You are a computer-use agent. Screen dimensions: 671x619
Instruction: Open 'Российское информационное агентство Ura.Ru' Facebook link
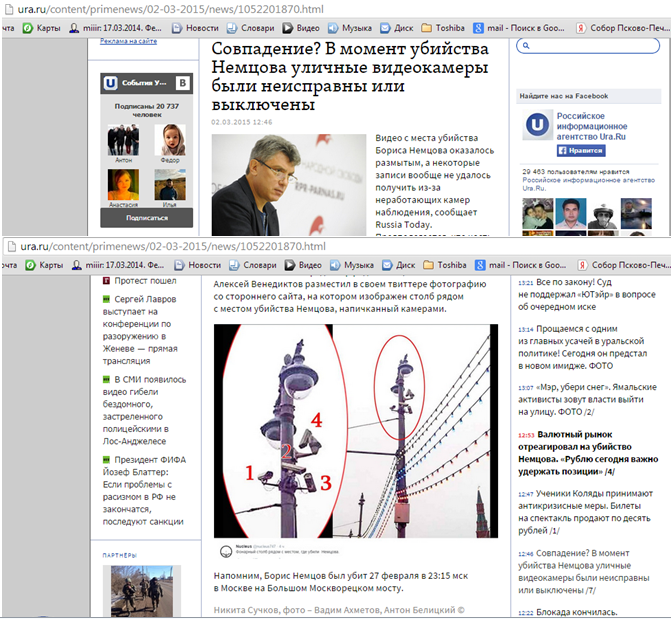(592, 126)
